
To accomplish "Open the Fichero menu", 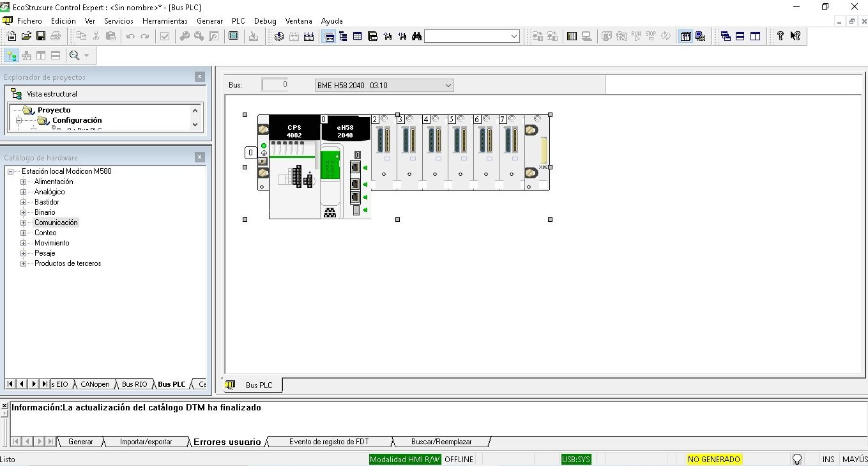I will (29, 21).
